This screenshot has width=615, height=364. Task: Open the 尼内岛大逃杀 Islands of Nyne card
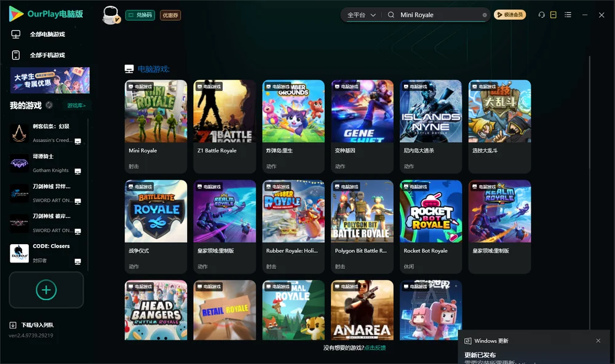coord(430,126)
